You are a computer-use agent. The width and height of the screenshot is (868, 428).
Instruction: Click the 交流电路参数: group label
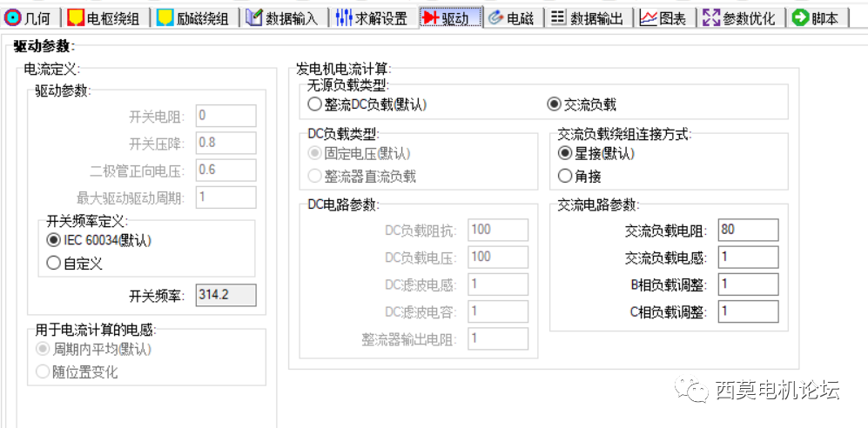coord(598,204)
